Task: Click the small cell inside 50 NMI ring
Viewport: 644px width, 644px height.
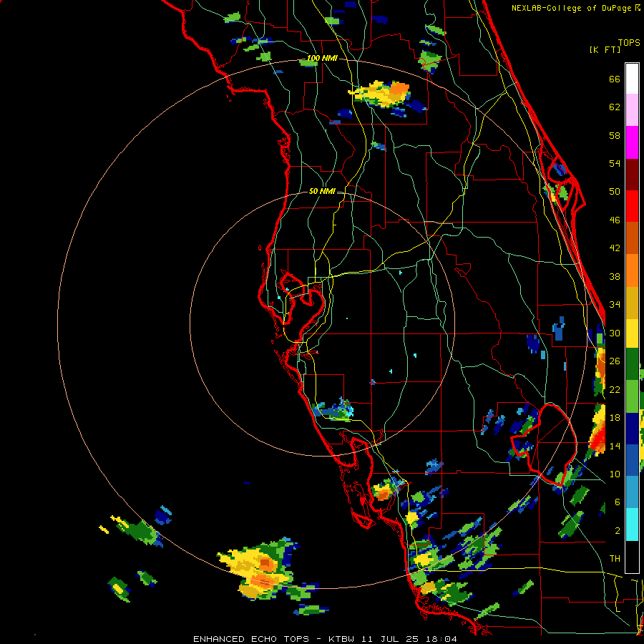Action: 333,410
